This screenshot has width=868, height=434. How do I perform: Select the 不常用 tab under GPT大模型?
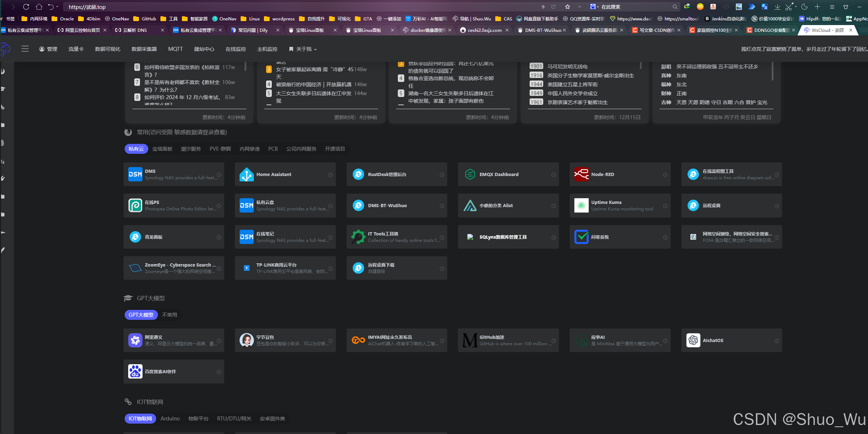[169, 315]
